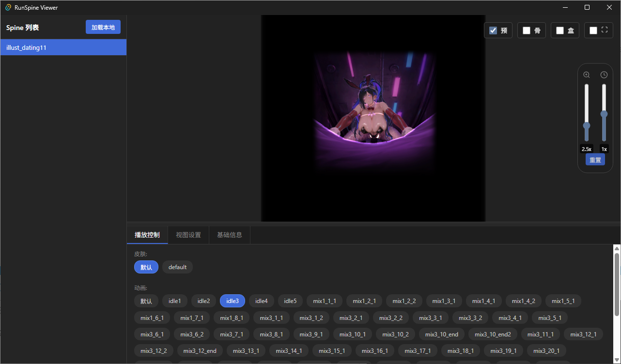Image resolution: width=621 pixels, height=364 pixels.
Task: Enable the 盒 bounding box checkbox
Action: (560, 30)
